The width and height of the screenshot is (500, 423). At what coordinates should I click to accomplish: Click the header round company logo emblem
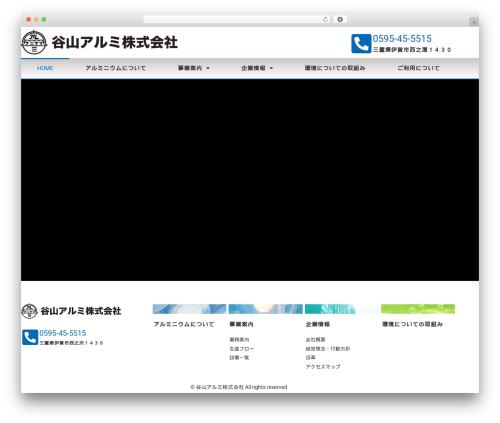[34, 42]
